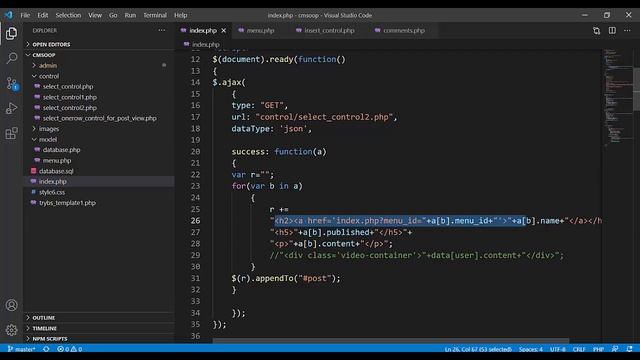640x360 pixels.
Task: Open the View menu
Action: pyautogui.click(x=95, y=15)
